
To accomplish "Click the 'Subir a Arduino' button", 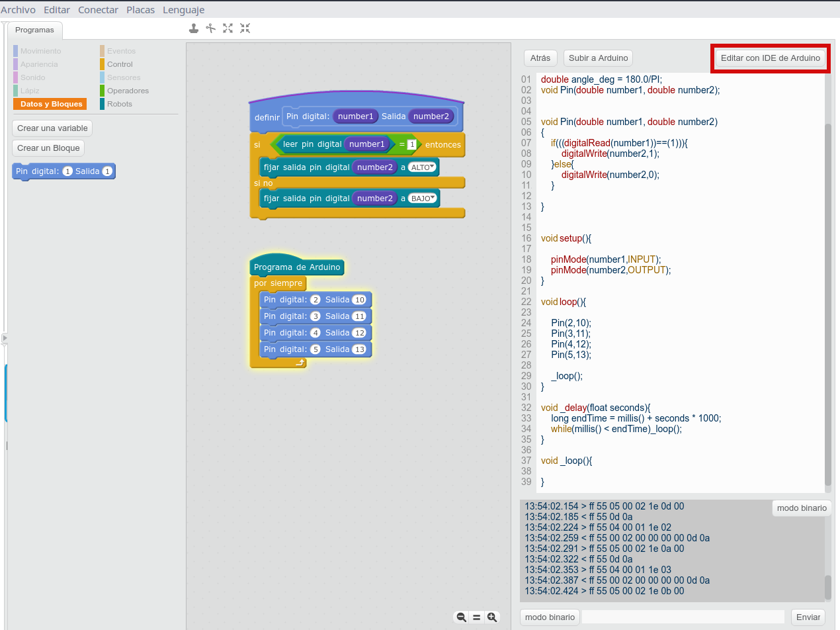I will pyautogui.click(x=599, y=58).
